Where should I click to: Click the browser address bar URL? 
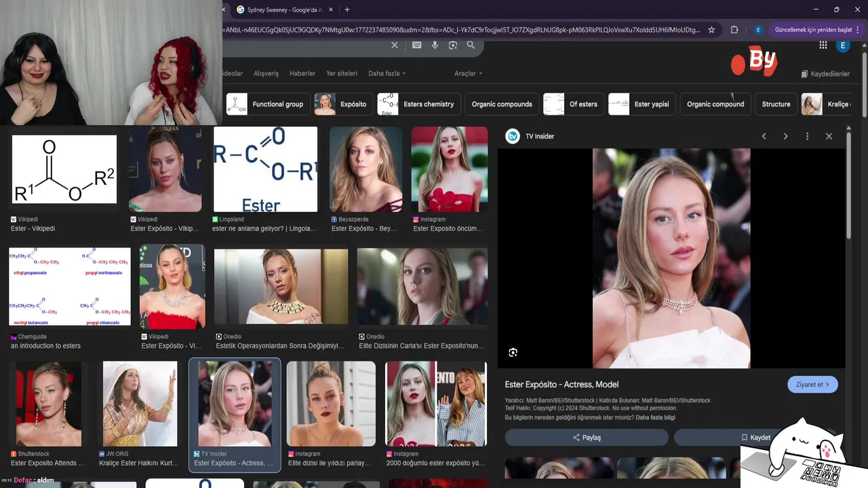[461, 30]
